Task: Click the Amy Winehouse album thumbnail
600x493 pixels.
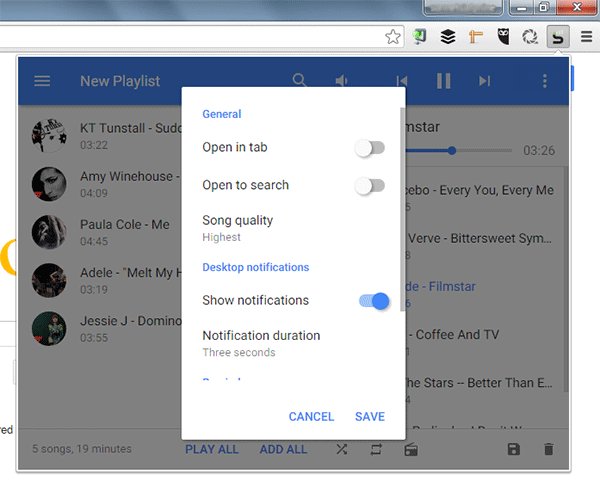Action: tap(49, 184)
